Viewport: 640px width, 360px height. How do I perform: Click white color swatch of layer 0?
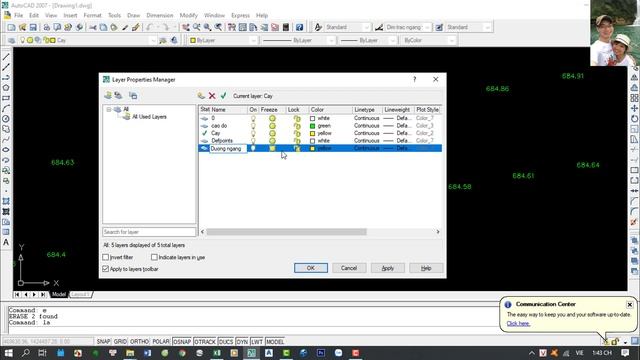(313, 118)
